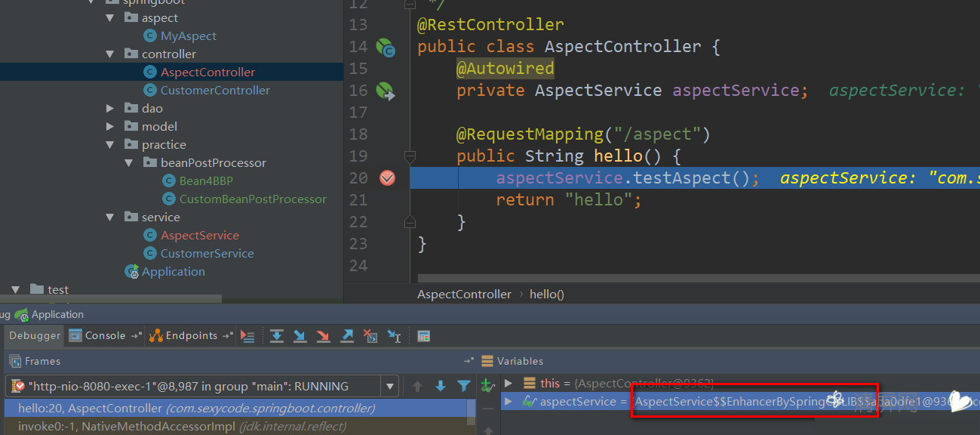Click the gray previous frame up arrow
The image size is (980, 435).
coord(417,387)
